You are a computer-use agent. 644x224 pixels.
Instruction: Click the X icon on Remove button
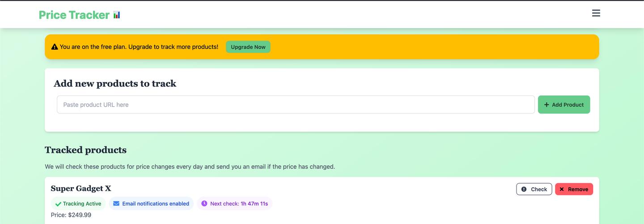point(562,190)
